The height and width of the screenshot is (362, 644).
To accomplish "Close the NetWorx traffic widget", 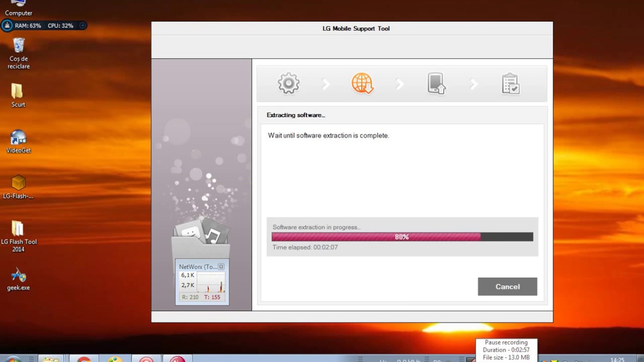I will [x=221, y=267].
